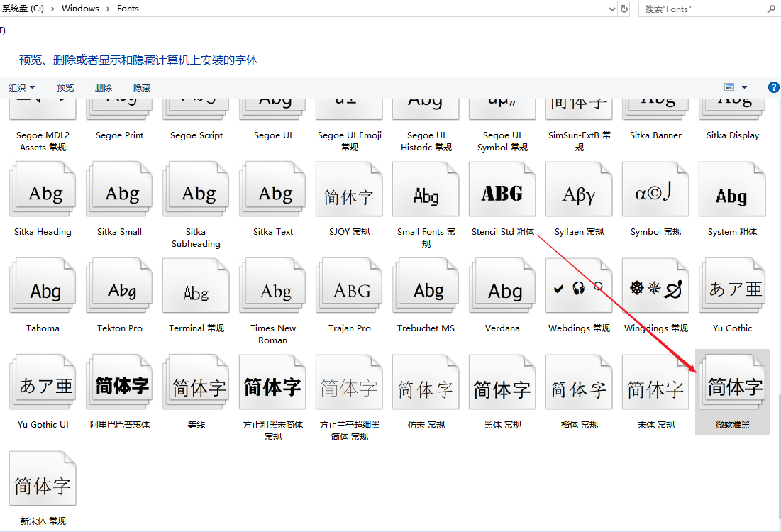Select the Sitka Text font icon
Image resolution: width=781 pixels, height=532 pixels.
point(273,189)
